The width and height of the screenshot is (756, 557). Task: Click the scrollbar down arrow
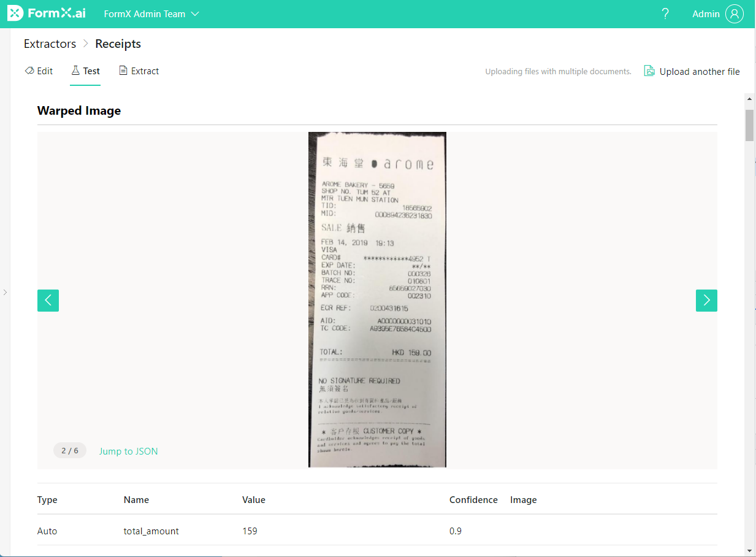point(749,551)
